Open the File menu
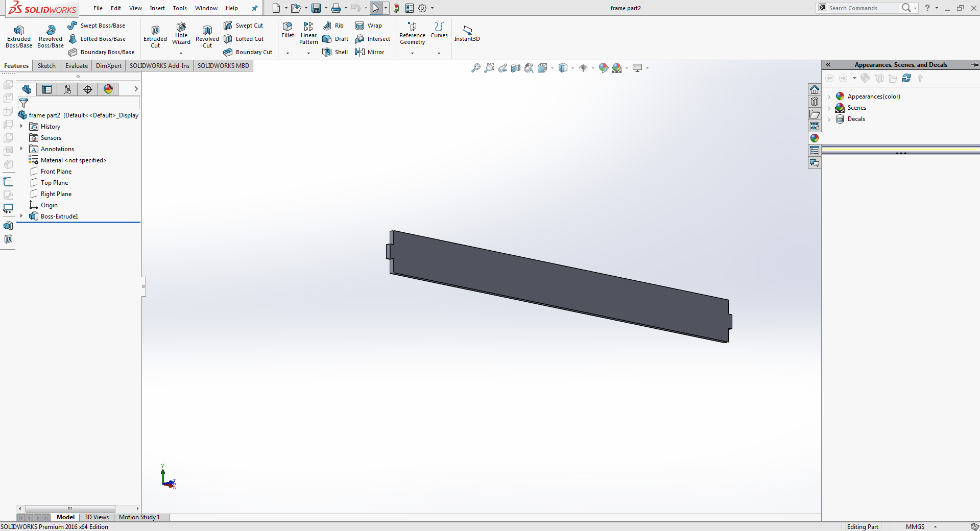The height and width of the screenshot is (531, 980). tap(98, 8)
